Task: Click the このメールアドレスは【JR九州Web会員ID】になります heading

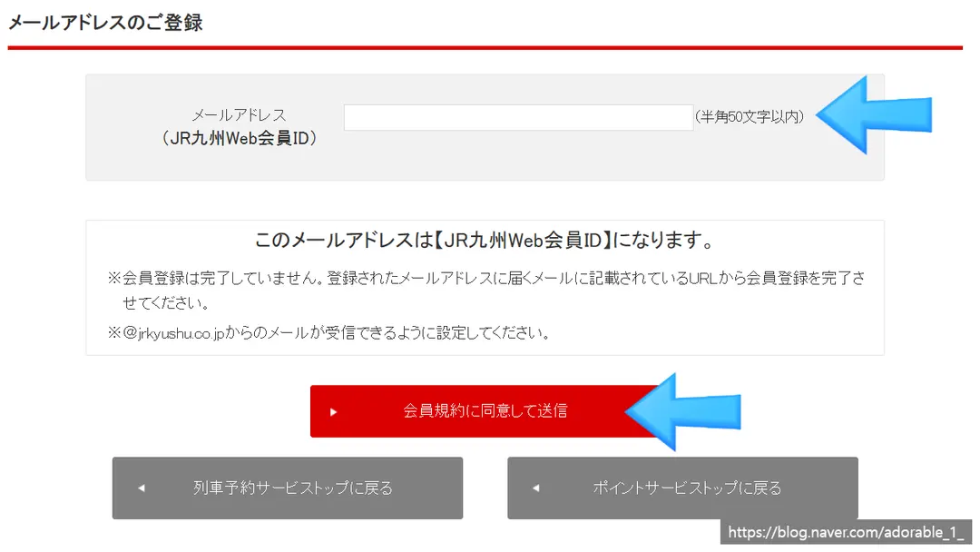Action: [485, 240]
